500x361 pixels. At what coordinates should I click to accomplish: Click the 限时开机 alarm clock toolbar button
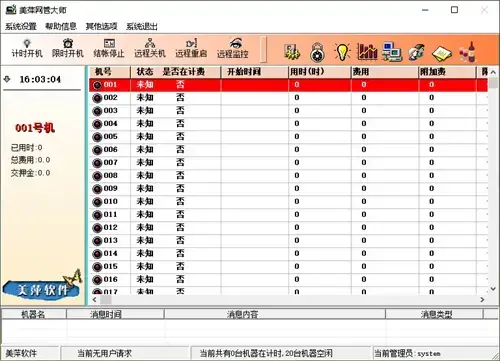point(68,49)
